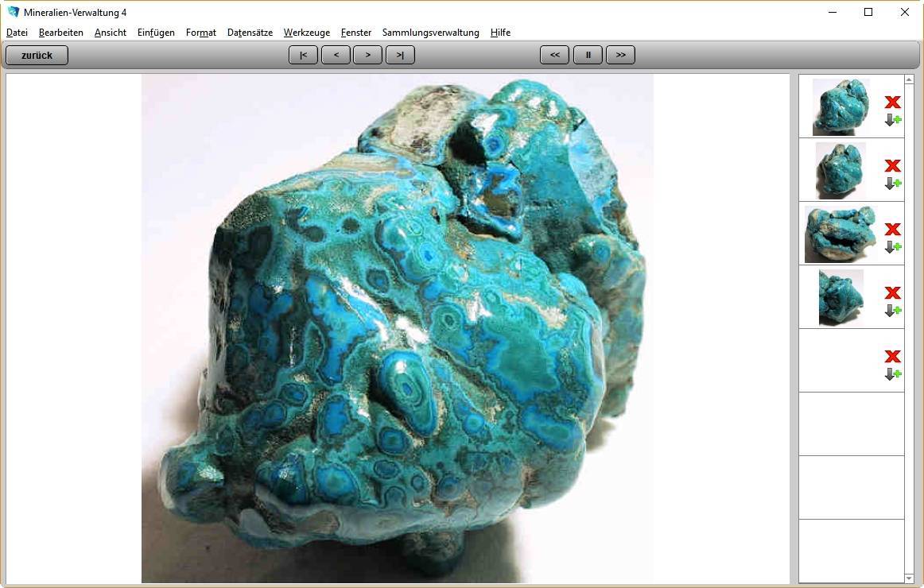This screenshot has width=924, height=588.
Task: Click add-image arrow icon beside first thumbnail
Action: [x=892, y=120]
